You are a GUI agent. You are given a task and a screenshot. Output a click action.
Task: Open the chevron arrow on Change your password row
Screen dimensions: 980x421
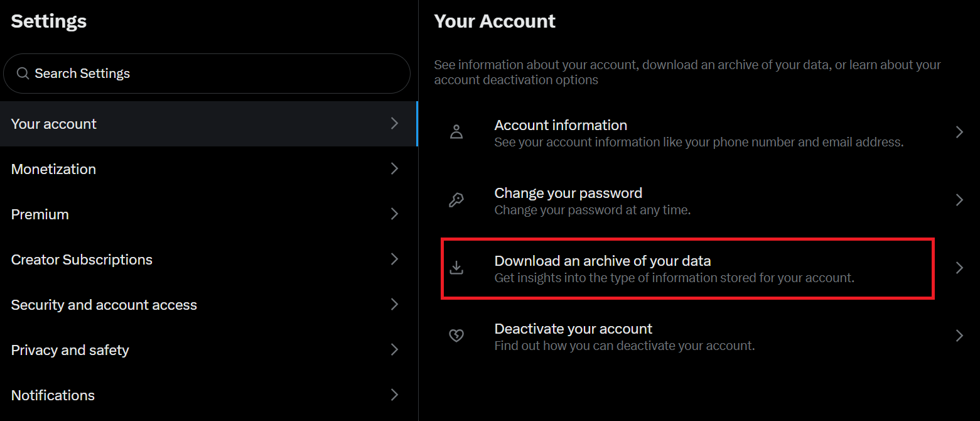tap(959, 200)
